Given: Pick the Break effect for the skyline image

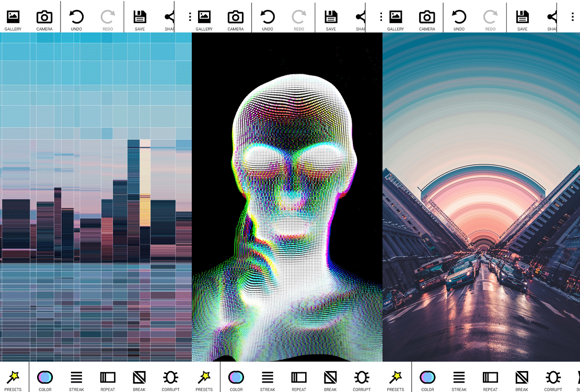Looking at the screenshot, I should click(139, 380).
